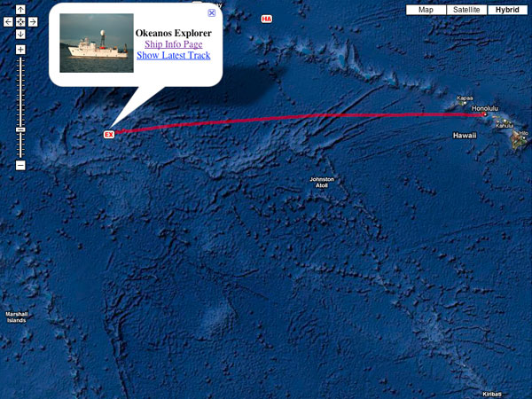Pan the map right with arrow
The width and height of the screenshot is (532, 399).
point(33,22)
